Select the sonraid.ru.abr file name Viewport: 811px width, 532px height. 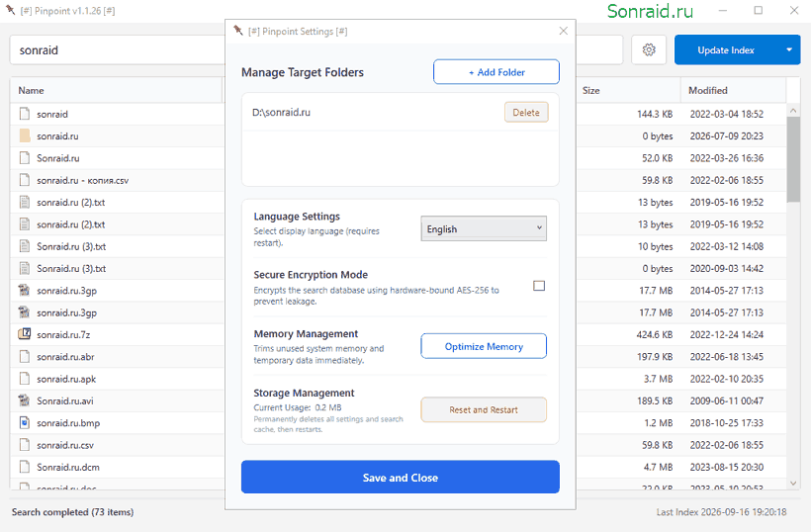click(x=65, y=357)
